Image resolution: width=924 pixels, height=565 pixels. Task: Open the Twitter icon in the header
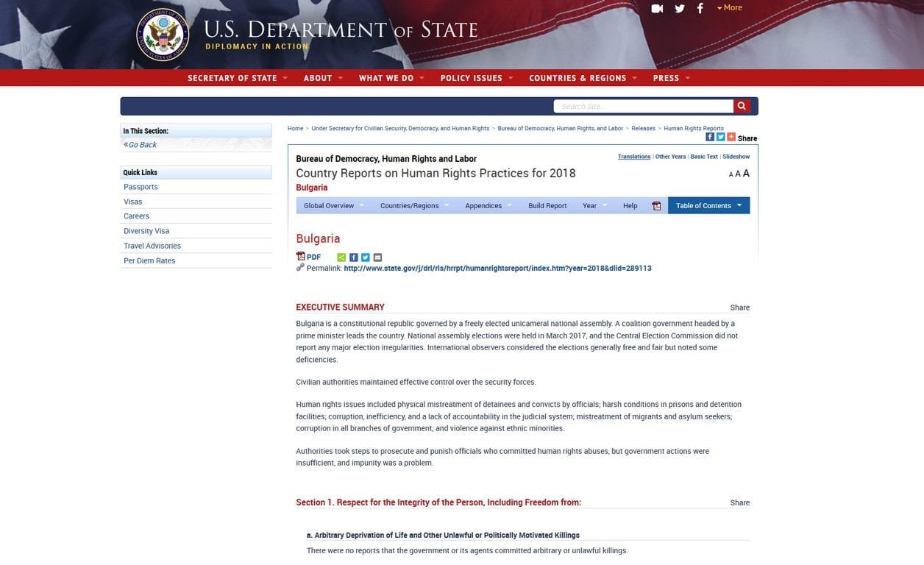tap(680, 8)
